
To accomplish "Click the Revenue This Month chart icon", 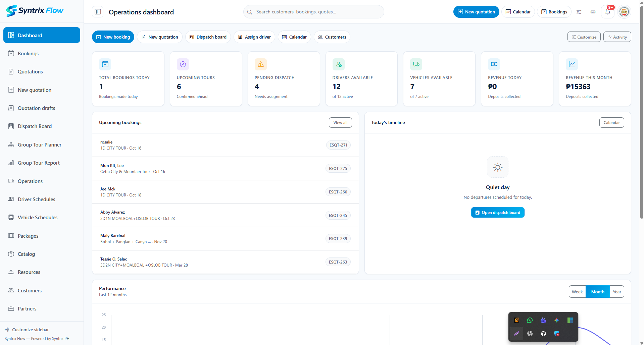I will point(572,64).
